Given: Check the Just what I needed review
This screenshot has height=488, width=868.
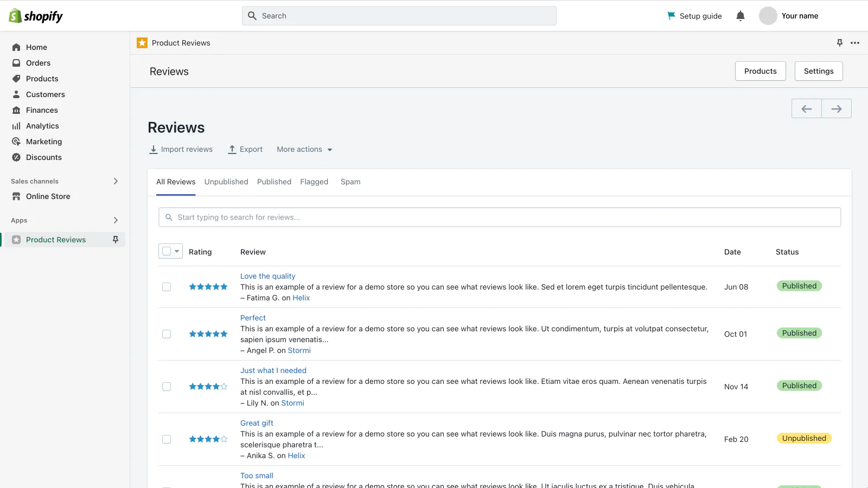Looking at the screenshot, I should click(x=167, y=387).
